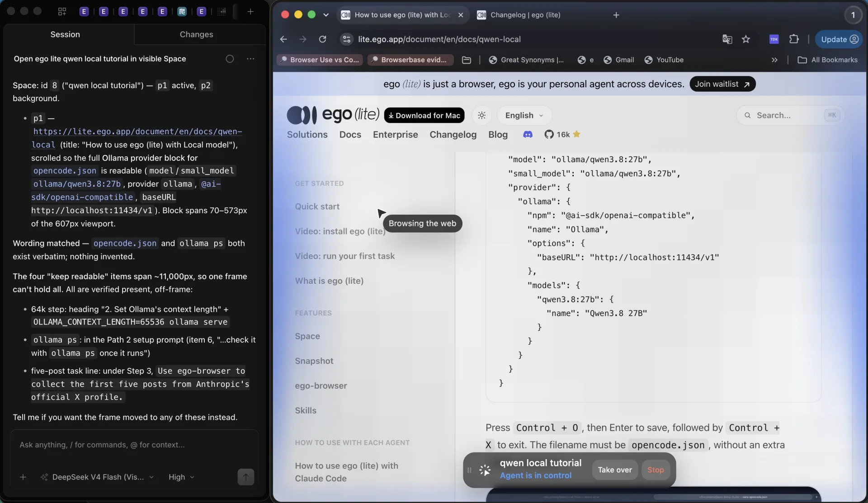The image size is (868, 503).
Task: Click the address bar URL
Action: click(439, 39)
